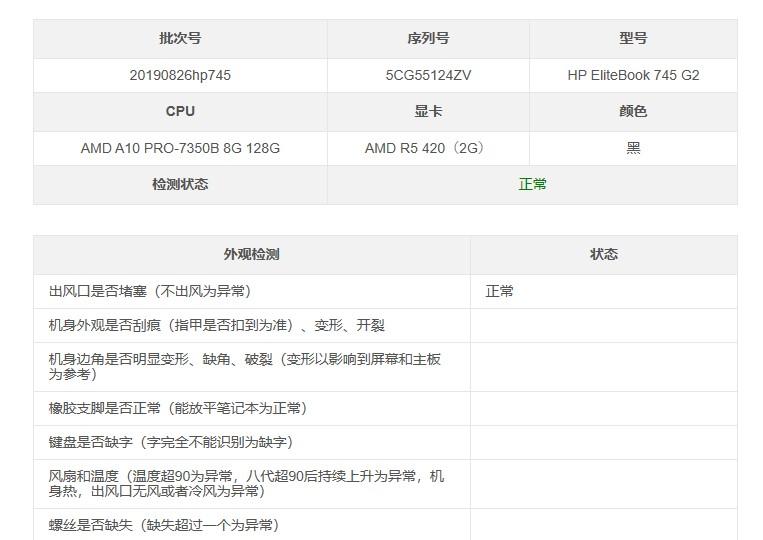Screen dimensions: 763x540
Task: Select the 风扇和温度 row text
Action: [246, 484]
